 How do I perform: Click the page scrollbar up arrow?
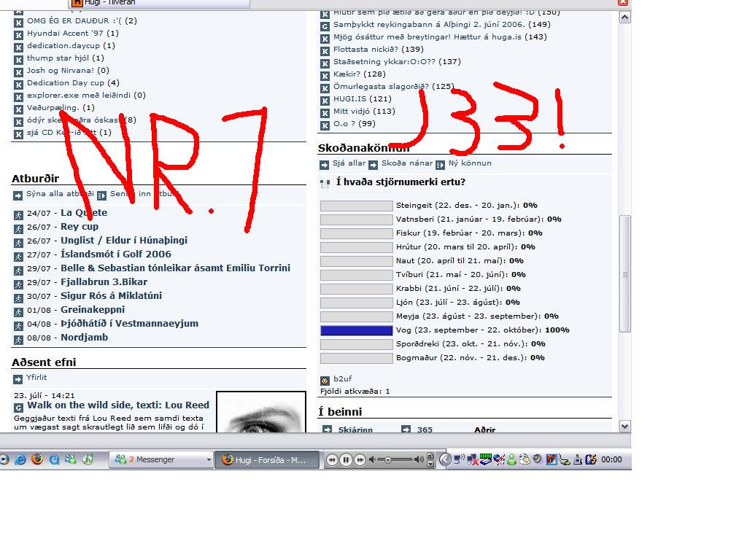pos(624,17)
